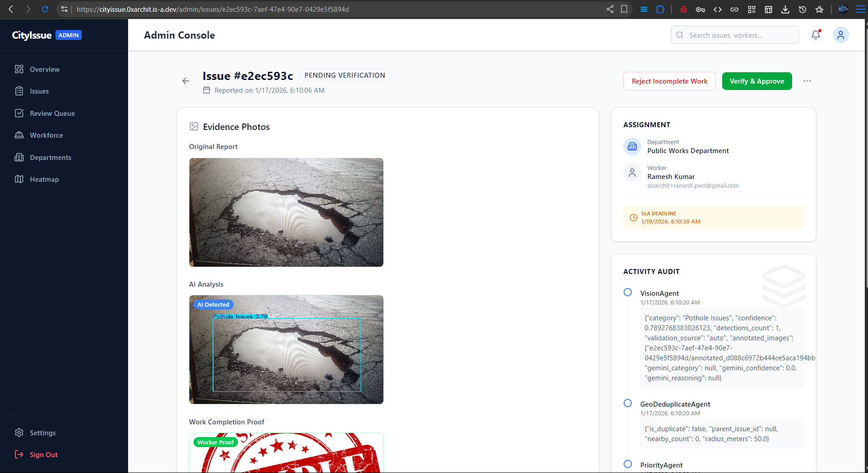Image resolution: width=868 pixels, height=473 pixels.
Task: Open the Workforce section
Action: click(46, 135)
